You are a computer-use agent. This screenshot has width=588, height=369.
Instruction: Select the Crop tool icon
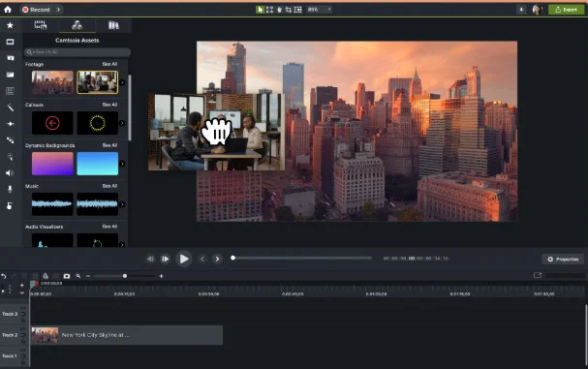coord(289,10)
